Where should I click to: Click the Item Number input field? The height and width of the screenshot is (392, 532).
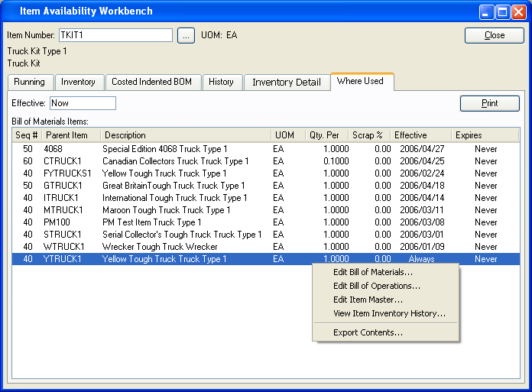(115, 35)
